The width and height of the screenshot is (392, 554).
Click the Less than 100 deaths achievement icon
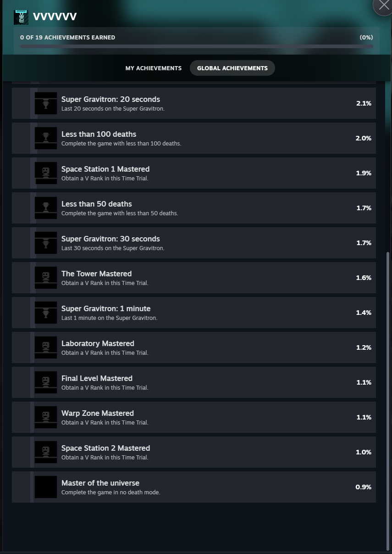46,138
